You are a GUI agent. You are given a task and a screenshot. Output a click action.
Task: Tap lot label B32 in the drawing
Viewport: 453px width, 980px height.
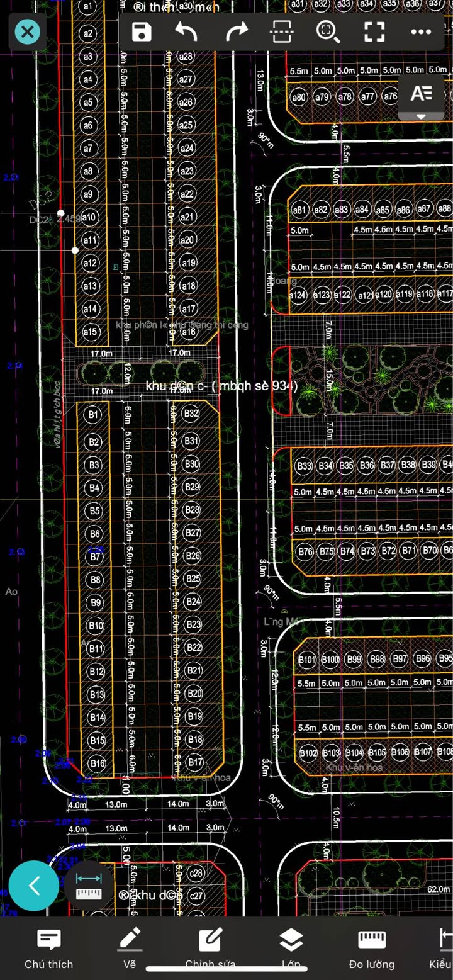[x=191, y=414]
